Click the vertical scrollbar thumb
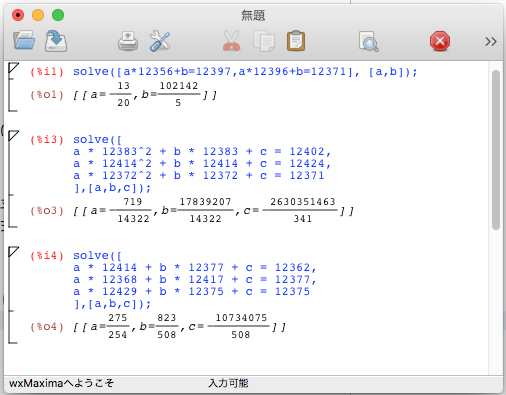 [496, 150]
